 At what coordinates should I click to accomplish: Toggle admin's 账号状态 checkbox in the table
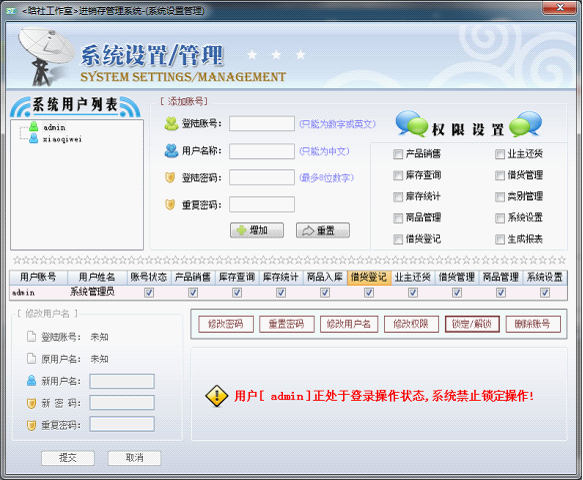tap(149, 293)
